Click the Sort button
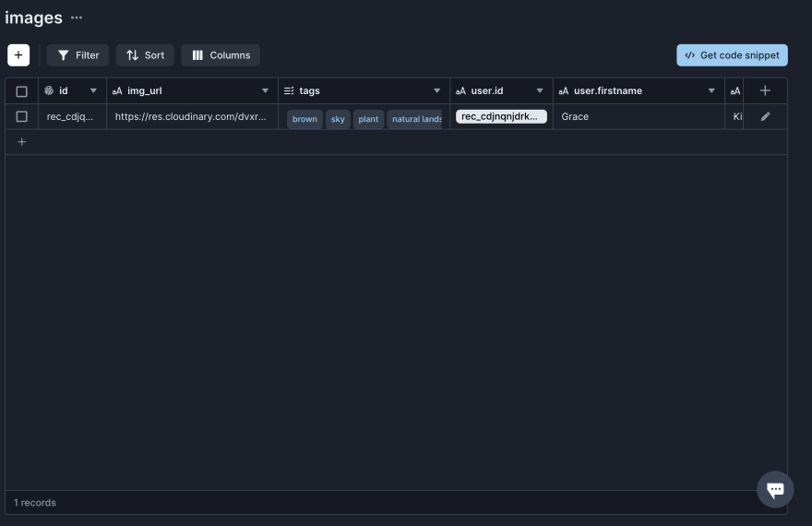This screenshot has height=526, width=812. tap(145, 55)
